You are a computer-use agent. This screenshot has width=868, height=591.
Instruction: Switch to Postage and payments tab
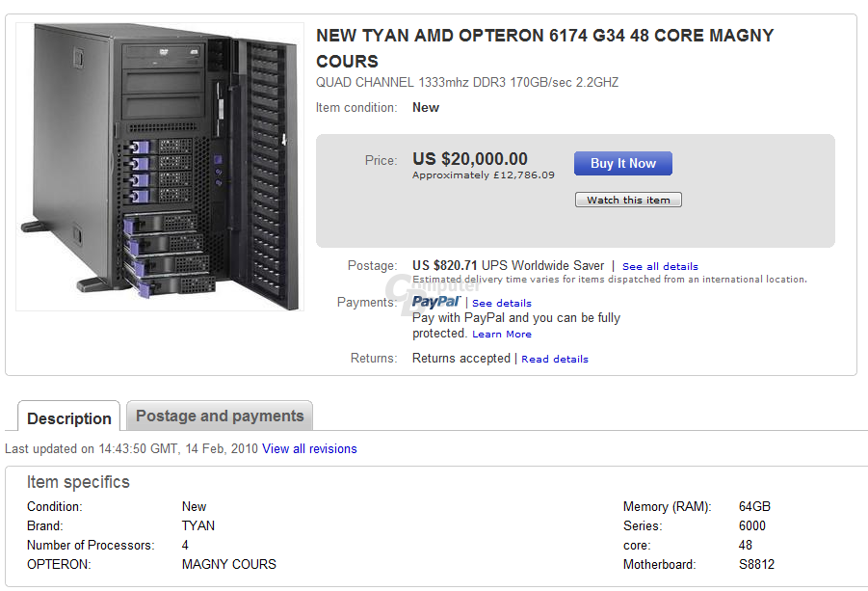(220, 416)
